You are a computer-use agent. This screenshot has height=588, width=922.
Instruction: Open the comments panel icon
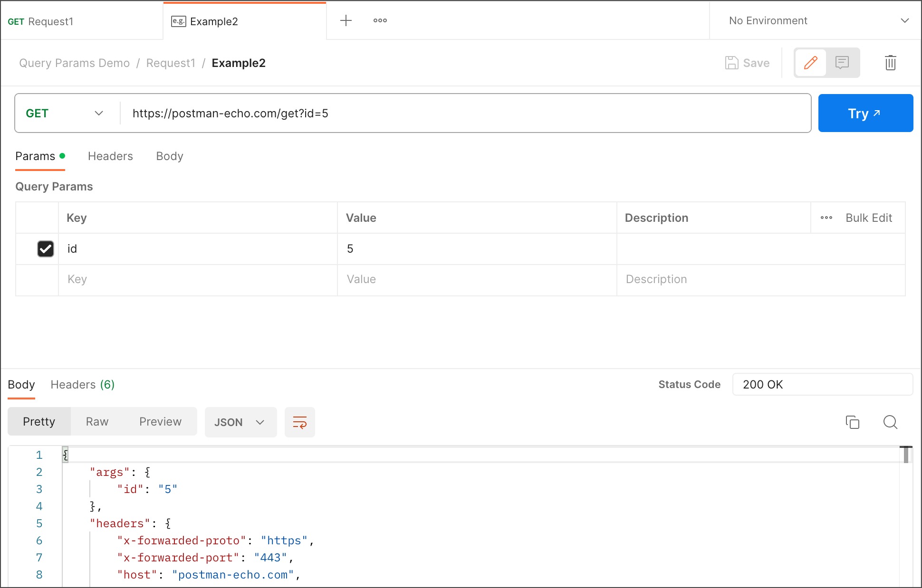pyautogui.click(x=842, y=62)
